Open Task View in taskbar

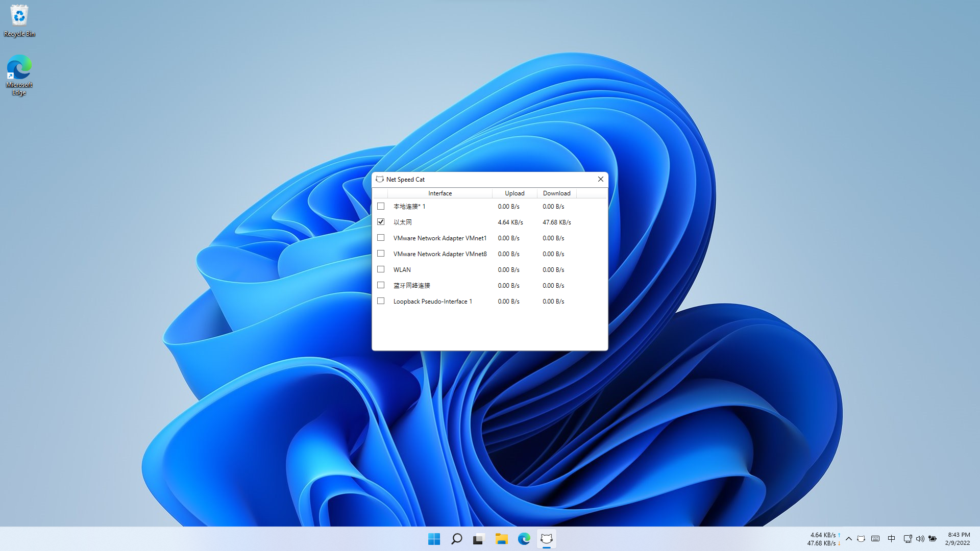tap(478, 539)
